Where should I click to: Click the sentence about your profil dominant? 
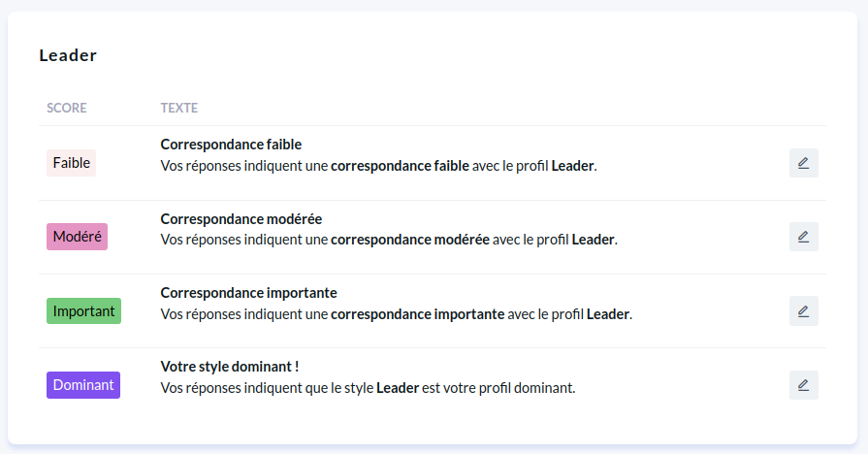[x=368, y=388]
